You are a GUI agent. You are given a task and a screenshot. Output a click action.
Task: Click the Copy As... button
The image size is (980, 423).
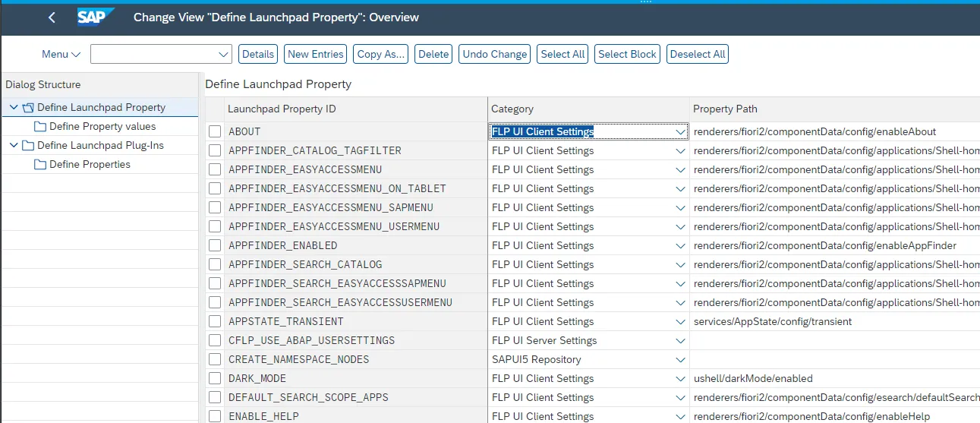[x=381, y=54]
